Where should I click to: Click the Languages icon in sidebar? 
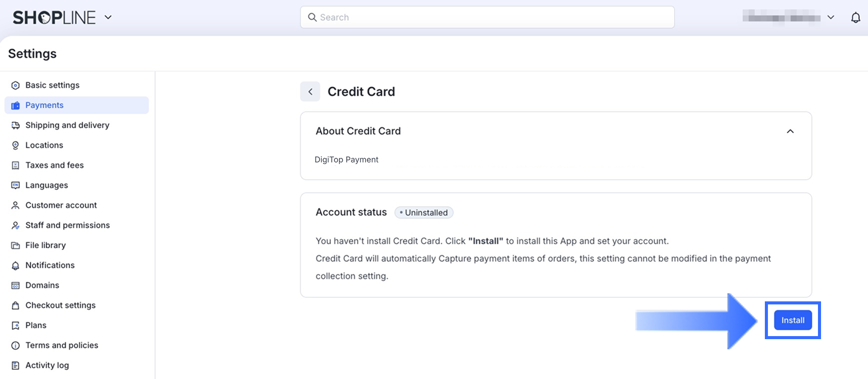(15, 185)
